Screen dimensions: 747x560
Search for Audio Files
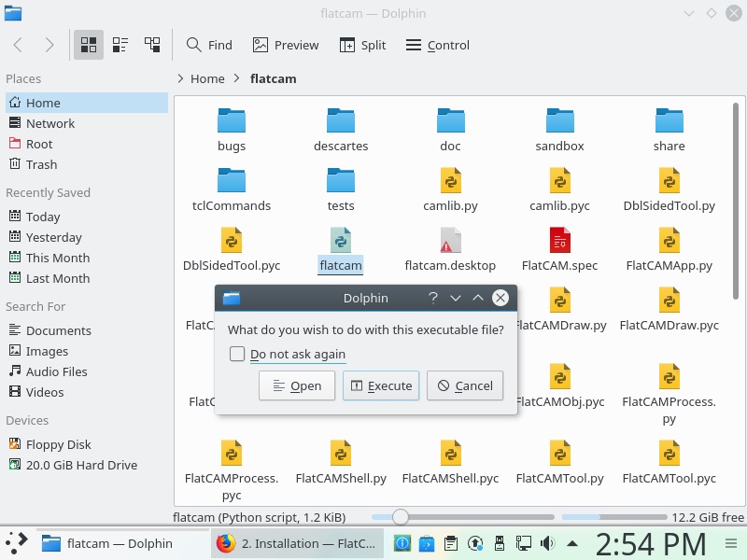(87, 371)
